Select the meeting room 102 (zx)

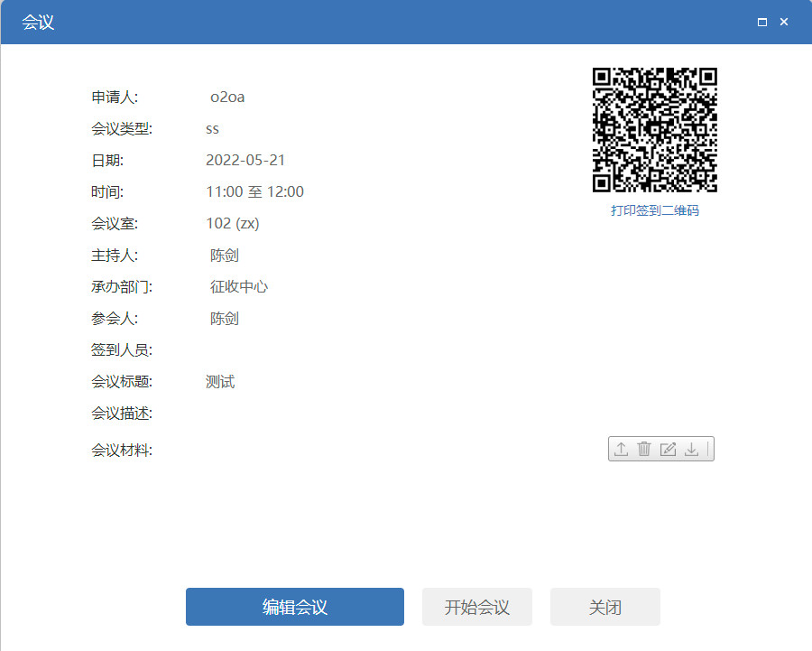coord(233,223)
